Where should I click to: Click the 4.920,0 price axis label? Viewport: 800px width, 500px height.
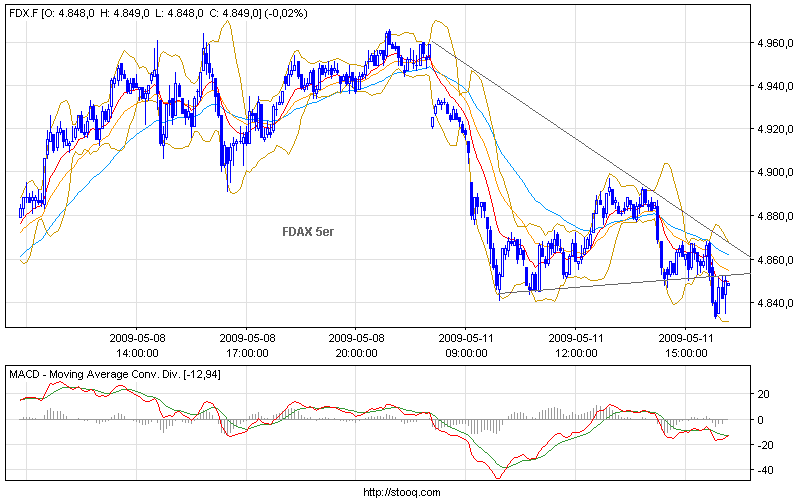[775, 129]
